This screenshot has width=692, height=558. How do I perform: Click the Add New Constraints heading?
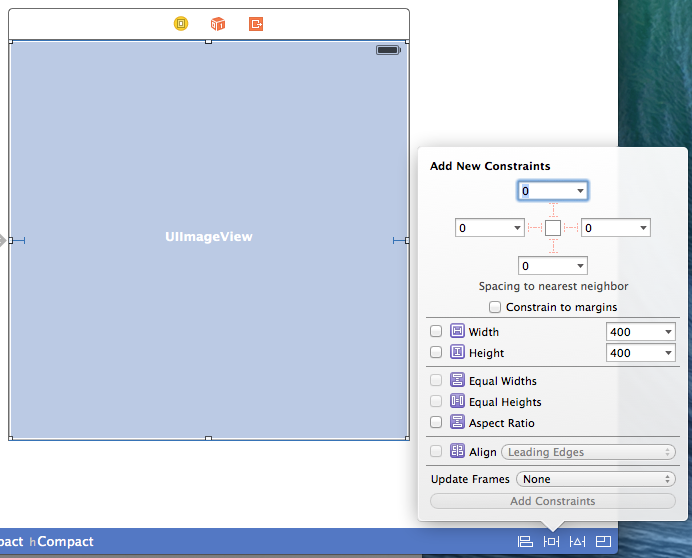pyautogui.click(x=490, y=166)
